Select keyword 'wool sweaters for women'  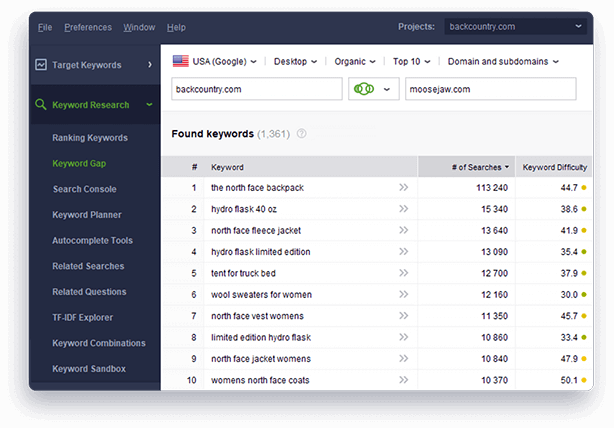tap(262, 294)
